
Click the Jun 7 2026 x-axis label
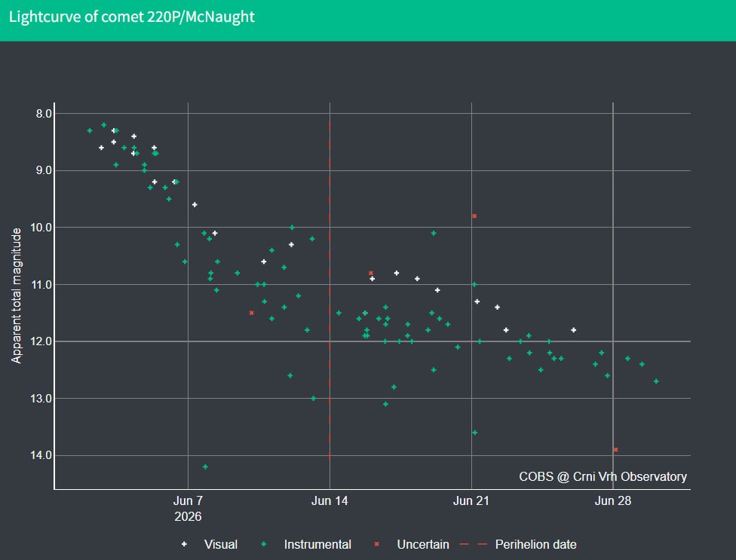[188, 509]
